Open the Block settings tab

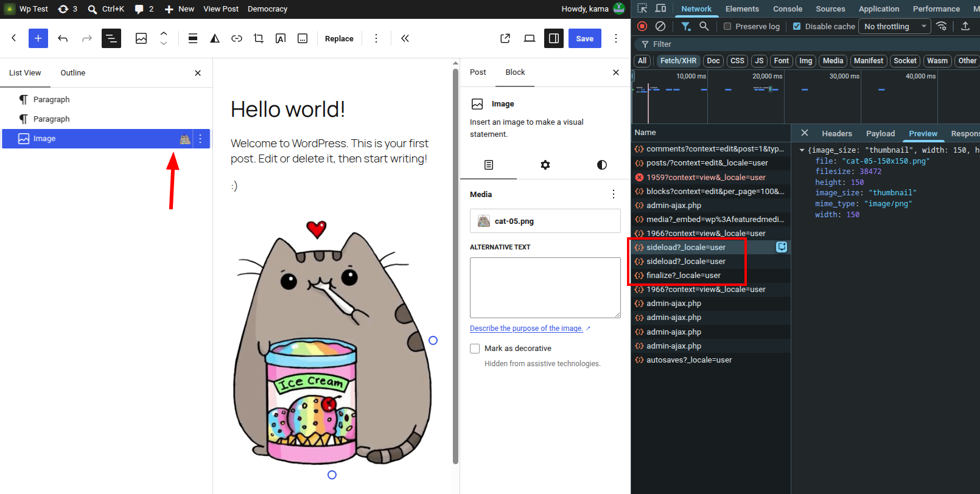click(x=515, y=72)
